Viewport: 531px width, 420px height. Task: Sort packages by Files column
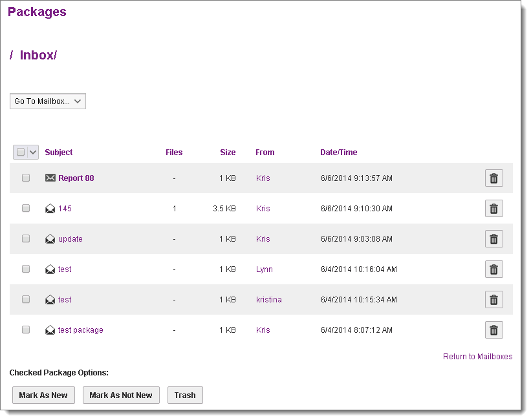pos(174,152)
